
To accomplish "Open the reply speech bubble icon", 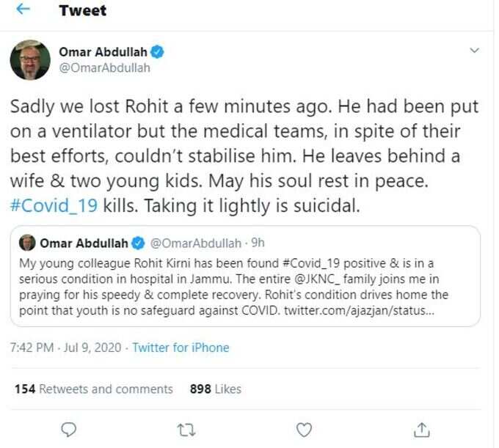I will 68,430.
